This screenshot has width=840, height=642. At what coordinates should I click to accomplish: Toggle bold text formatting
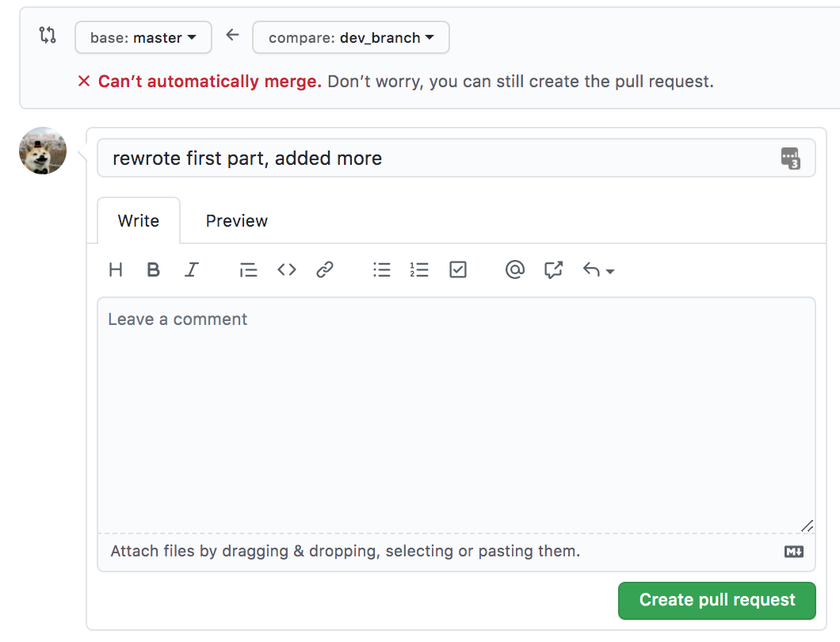pyautogui.click(x=154, y=270)
